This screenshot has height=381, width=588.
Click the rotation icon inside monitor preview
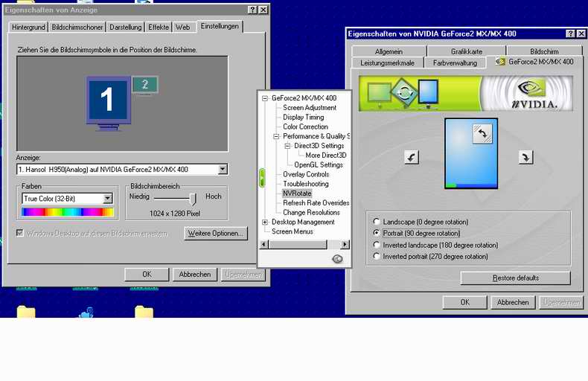[x=482, y=134]
